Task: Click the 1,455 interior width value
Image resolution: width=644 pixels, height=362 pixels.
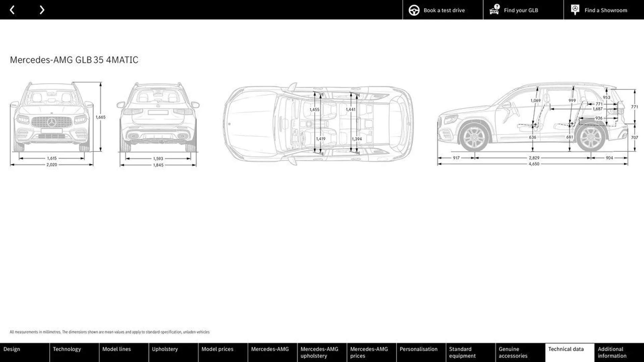Action: pyautogui.click(x=314, y=110)
